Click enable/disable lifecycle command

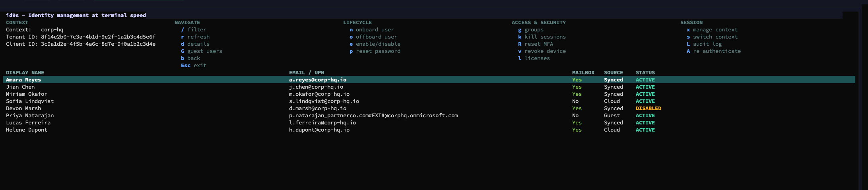pyautogui.click(x=375, y=44)
